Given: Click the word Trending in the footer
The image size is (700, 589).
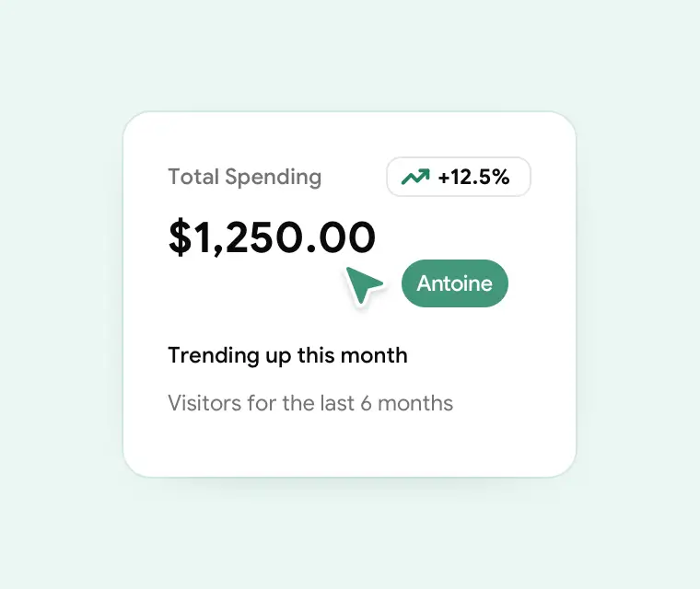Looking at the screenshot, I should (206, 355).
